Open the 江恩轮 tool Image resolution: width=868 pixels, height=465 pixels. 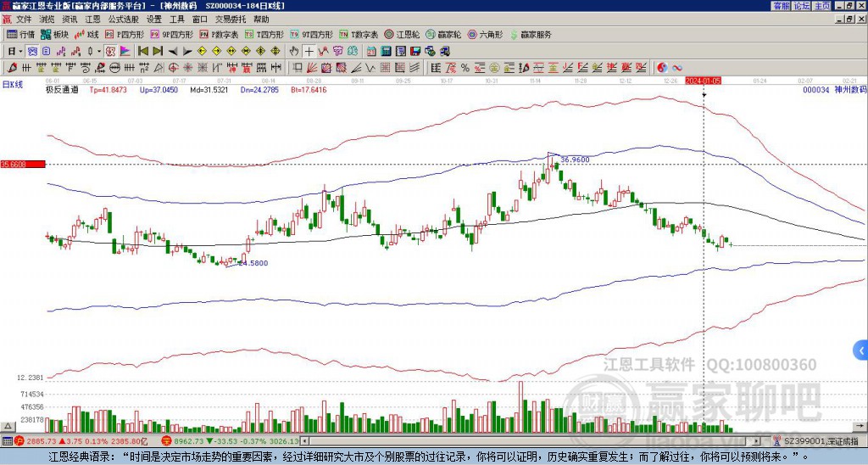pos(402,34)
